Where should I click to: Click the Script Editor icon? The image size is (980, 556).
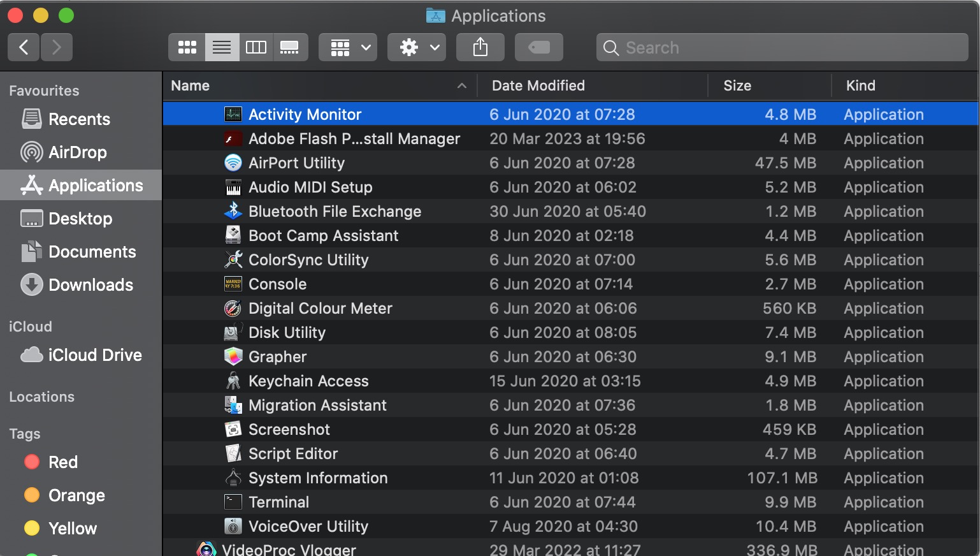click(x=233, y=453)
